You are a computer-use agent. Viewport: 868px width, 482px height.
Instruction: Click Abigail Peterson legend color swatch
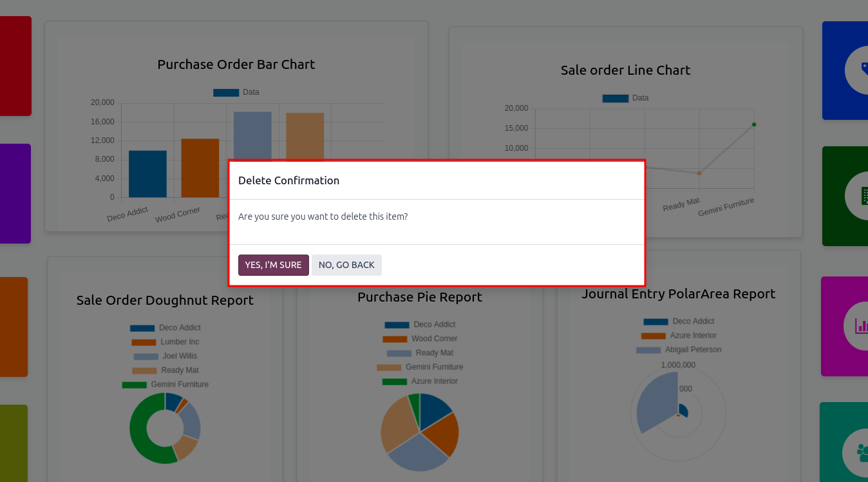coord(648,350)
